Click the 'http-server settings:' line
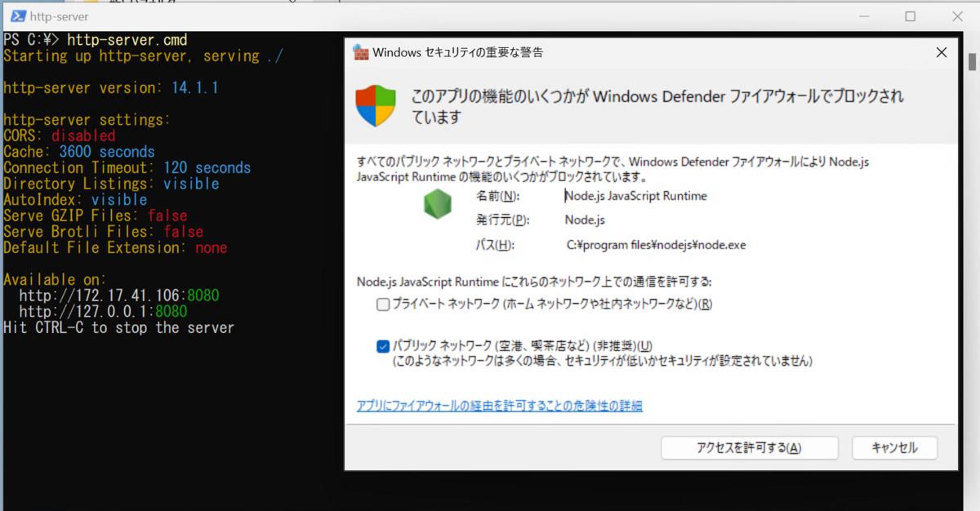Viewport: 980px width, 511px height. coord(87,120)
